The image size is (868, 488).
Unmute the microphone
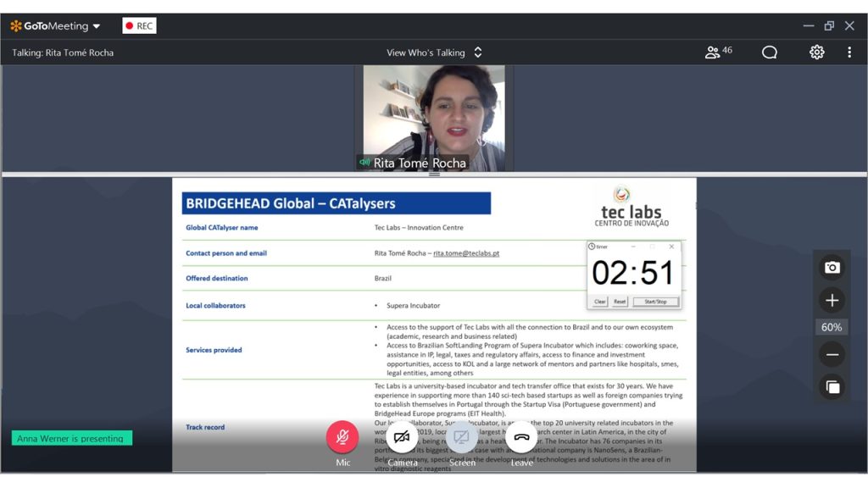[x=342, y=437]
